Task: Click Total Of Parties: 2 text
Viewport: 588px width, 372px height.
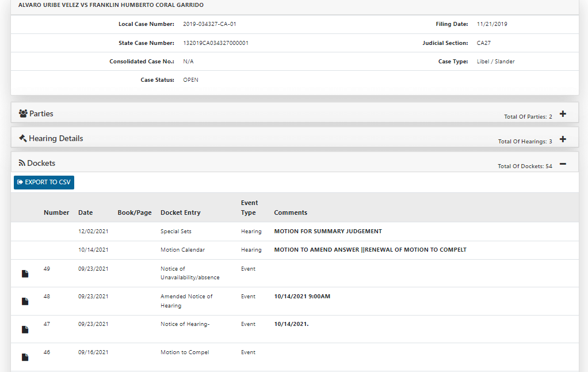Action: coord(528,117)
